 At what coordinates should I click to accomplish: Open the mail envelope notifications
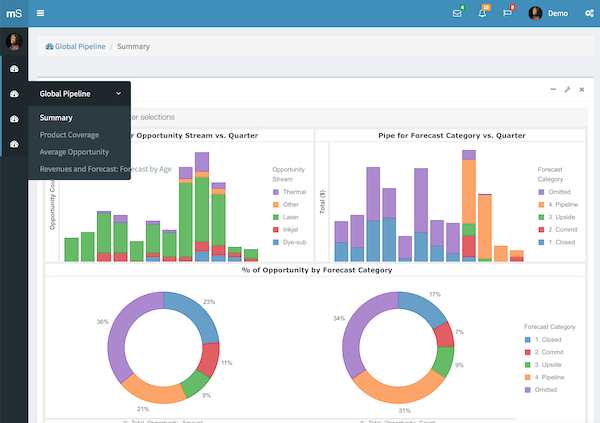[x=457, y=13]
